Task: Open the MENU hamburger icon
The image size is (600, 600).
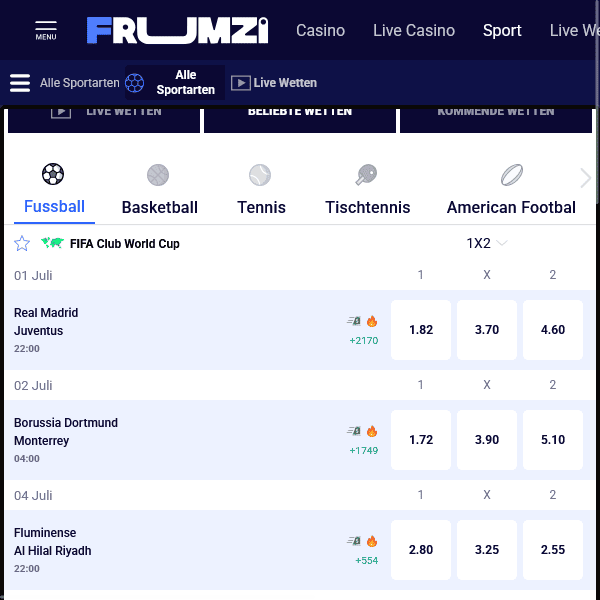Action: tap(46, 31)
